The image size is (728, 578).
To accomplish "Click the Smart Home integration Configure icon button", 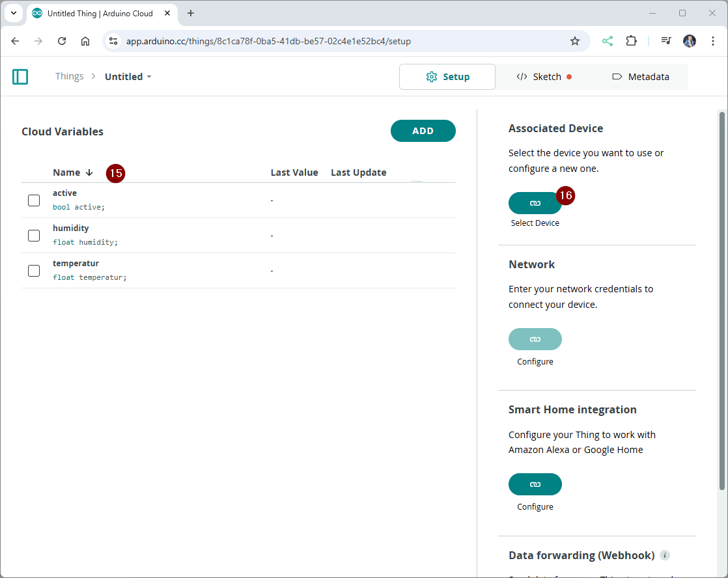I will [x=535, y=484].
